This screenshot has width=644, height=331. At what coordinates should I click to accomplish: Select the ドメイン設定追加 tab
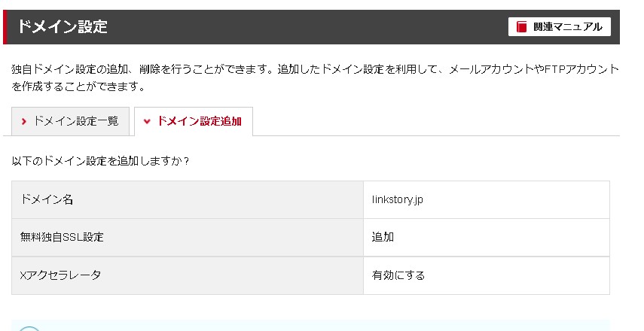[x=193, y=121]
